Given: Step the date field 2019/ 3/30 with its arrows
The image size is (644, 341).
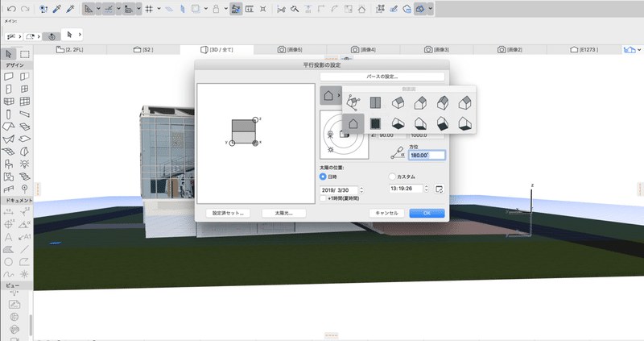Looking at the screenshot, I should pos(361,190).
